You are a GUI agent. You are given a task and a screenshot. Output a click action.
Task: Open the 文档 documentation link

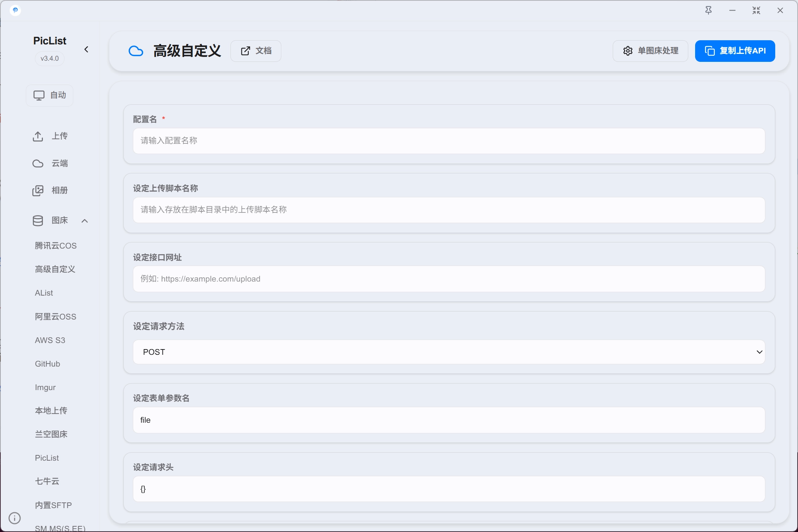point(256,51)
